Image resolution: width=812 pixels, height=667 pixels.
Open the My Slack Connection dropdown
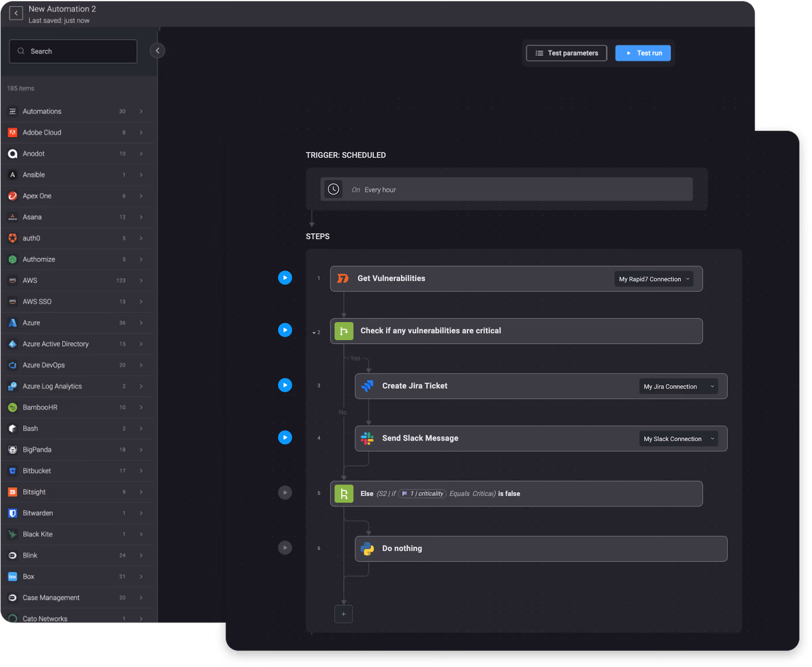679,439
